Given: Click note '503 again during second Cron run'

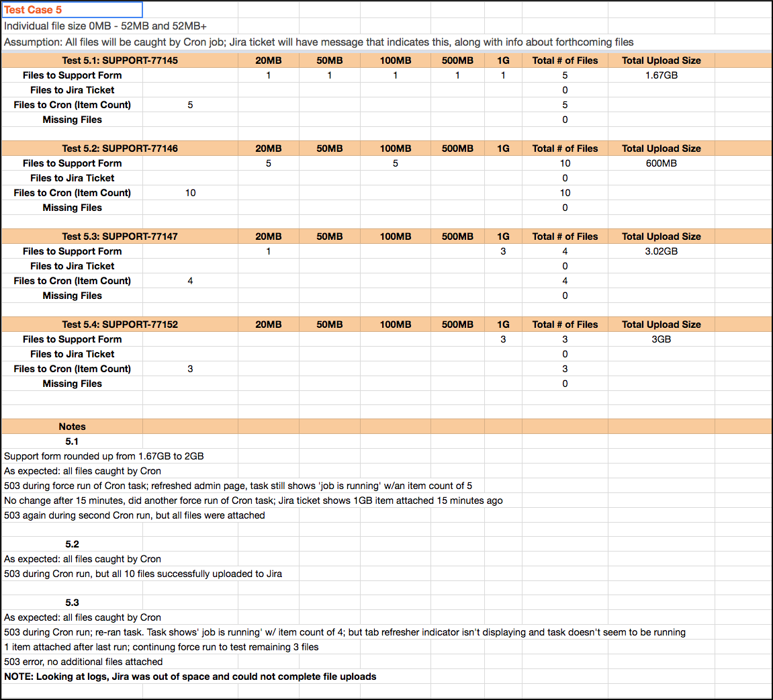Looking at the screenshot, I should click(x=134, y=515).
